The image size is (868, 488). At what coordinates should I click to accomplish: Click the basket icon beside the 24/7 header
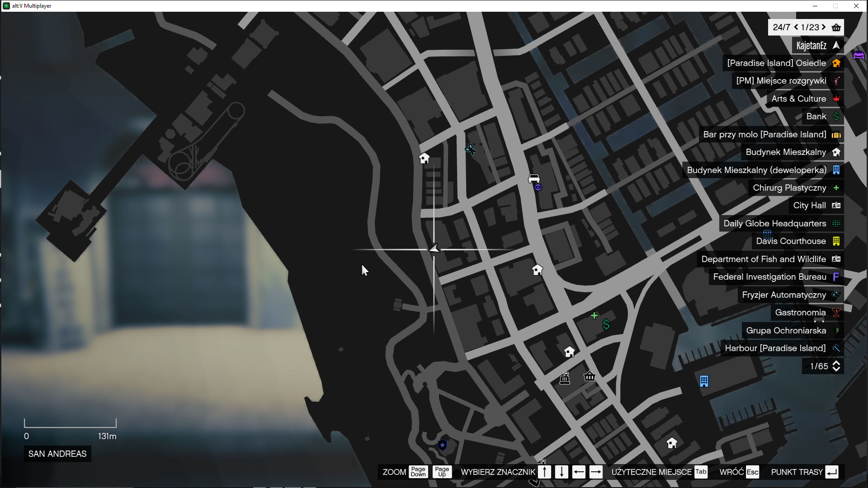836,28
